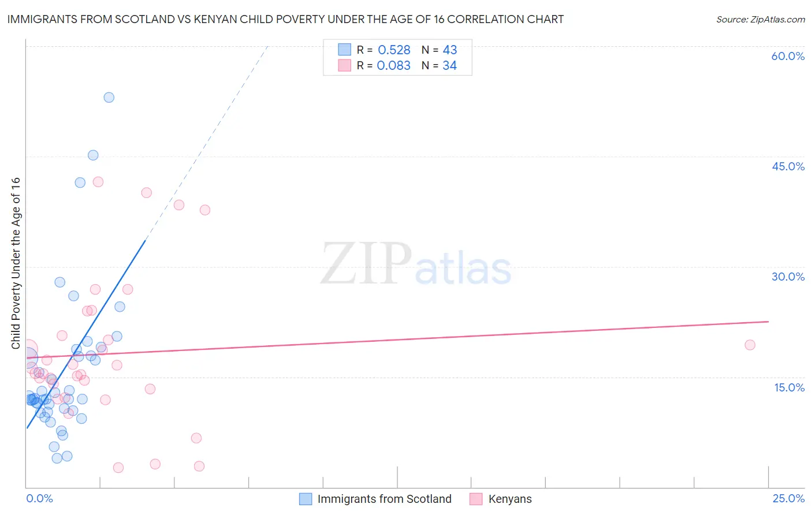Click the pink Kenyans legend swatch

pos(476,499)
